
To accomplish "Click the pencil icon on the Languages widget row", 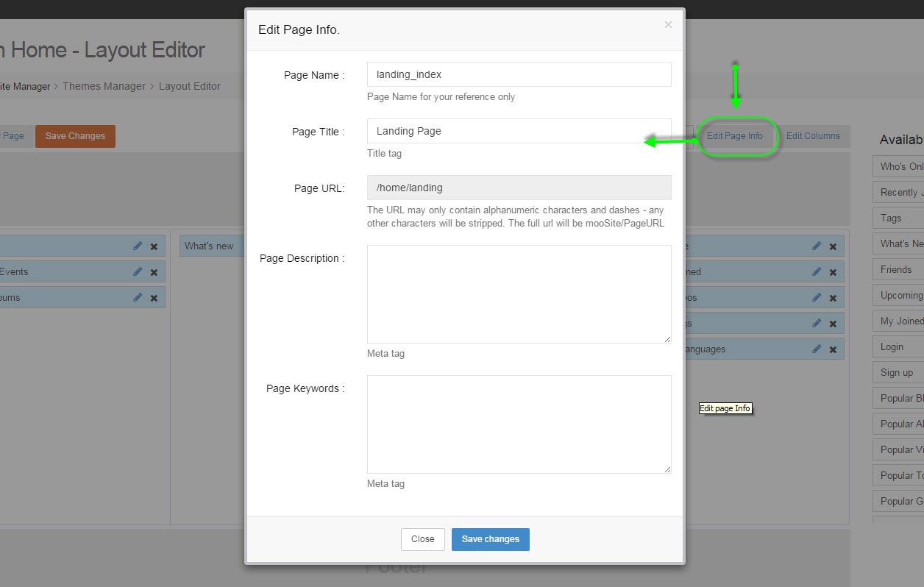I will click(x=817, y=349).
